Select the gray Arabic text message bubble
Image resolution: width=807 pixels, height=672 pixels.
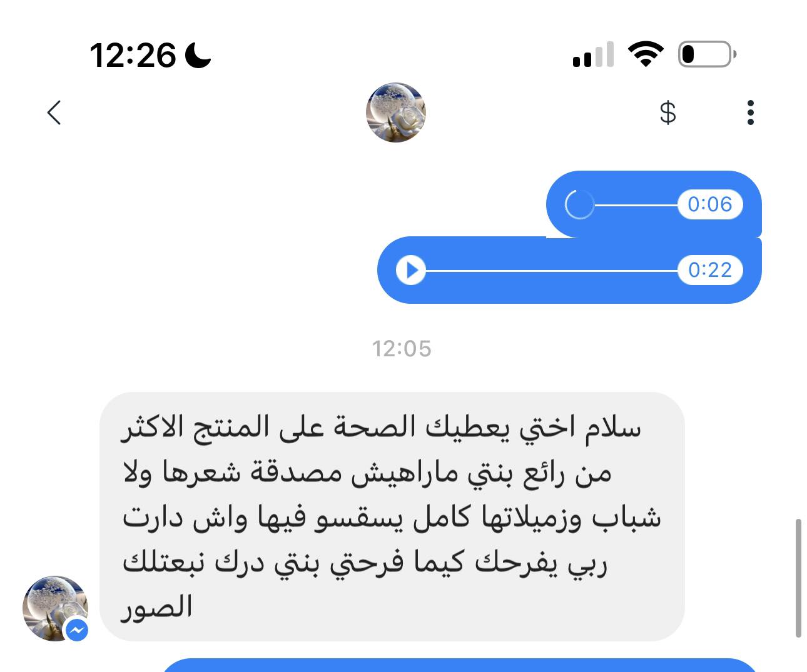point(392,517)
